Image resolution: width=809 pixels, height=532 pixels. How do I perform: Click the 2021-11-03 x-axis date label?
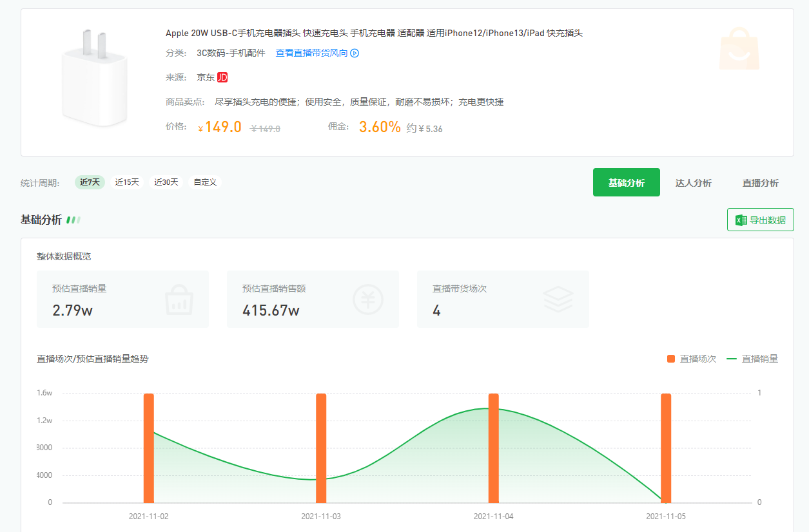(x=321, y=516)
